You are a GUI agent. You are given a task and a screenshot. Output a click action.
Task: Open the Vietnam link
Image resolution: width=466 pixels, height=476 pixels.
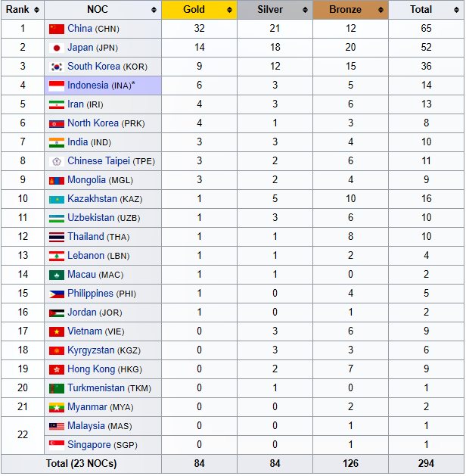pos(85,331)
